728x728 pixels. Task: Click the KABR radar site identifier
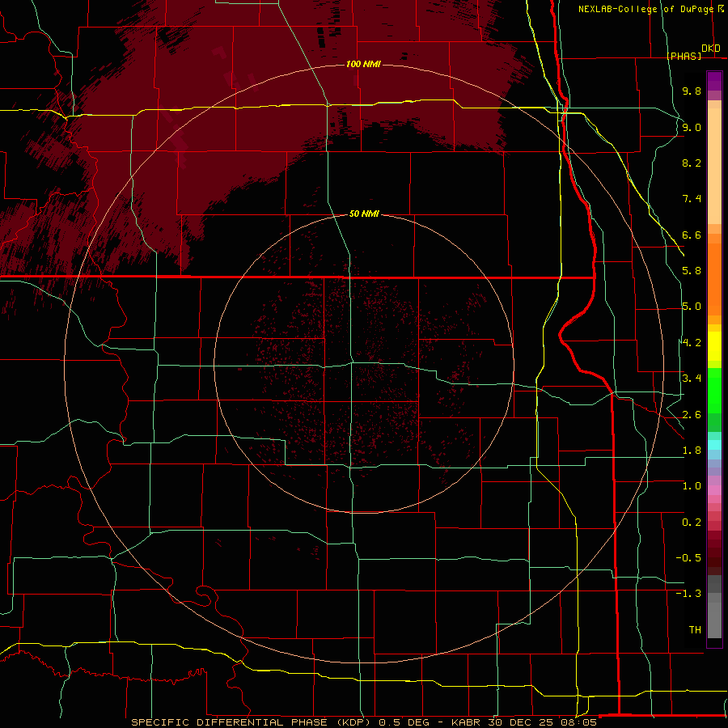tap(466, 722)
